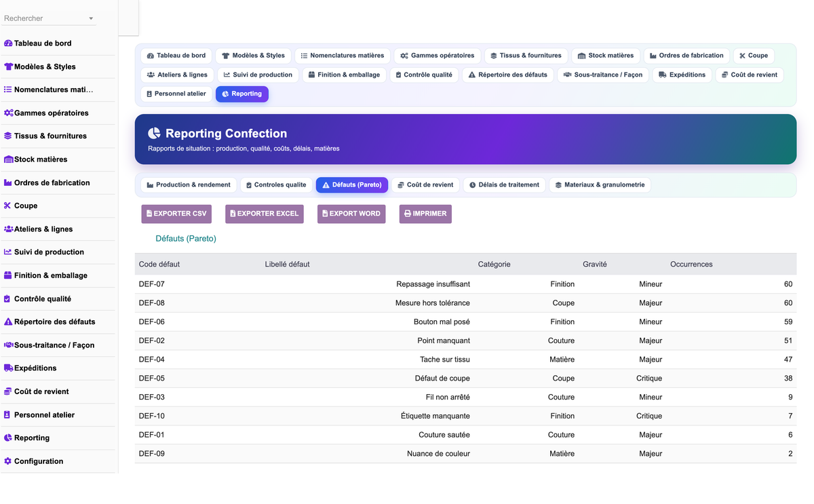The image size is (814, 504).
Task: Open Répertoire des défauts in top navigation
Action: 508,75
